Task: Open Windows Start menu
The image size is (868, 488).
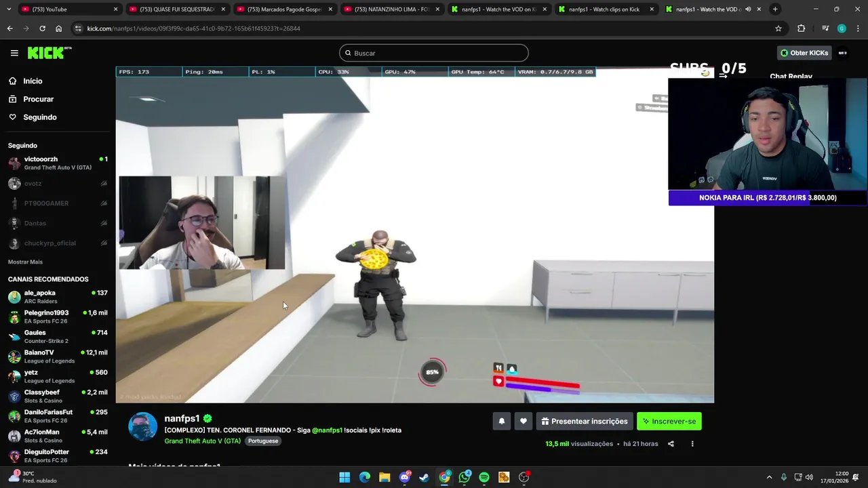Action: (x=344, y=477)
